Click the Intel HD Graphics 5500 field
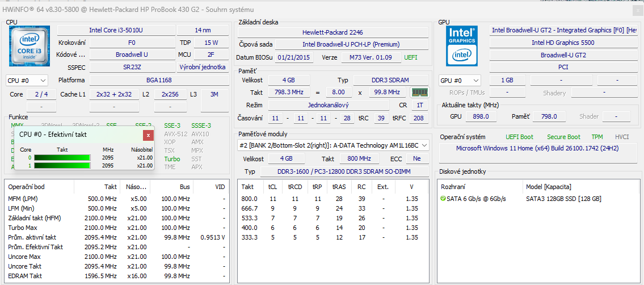The image size is (644, 285). click(563, 43)
